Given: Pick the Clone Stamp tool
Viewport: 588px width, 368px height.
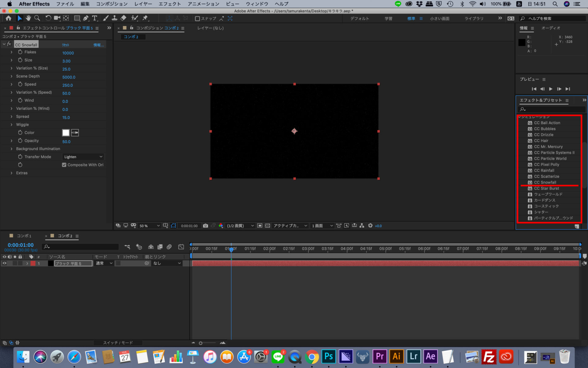Looking at the screenshot, I should click(114, 18).
